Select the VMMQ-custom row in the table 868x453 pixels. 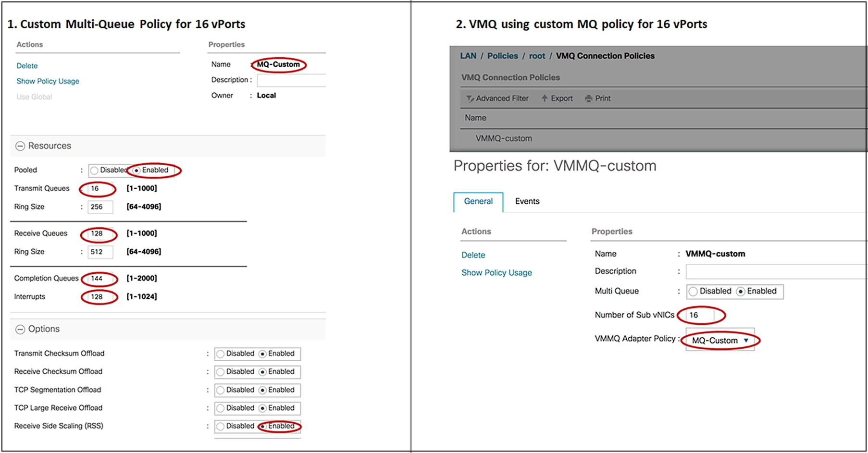pos(664,138)
